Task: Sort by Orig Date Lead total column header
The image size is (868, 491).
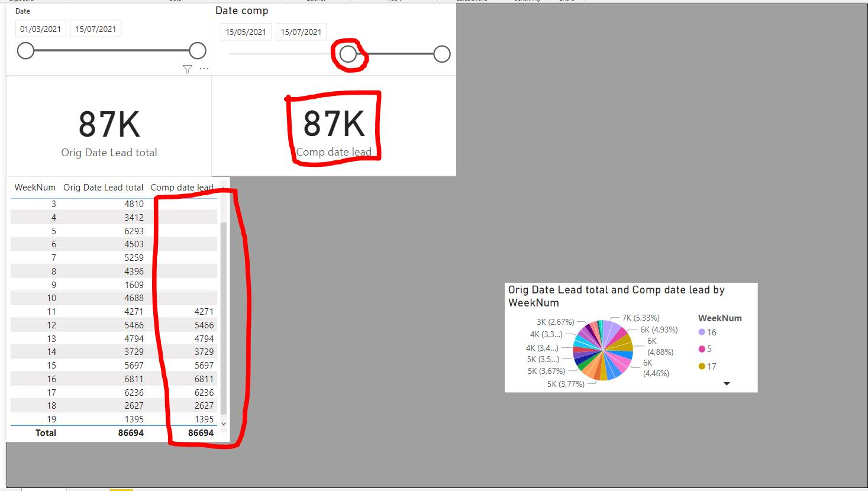Action: [x=104, y=188]
